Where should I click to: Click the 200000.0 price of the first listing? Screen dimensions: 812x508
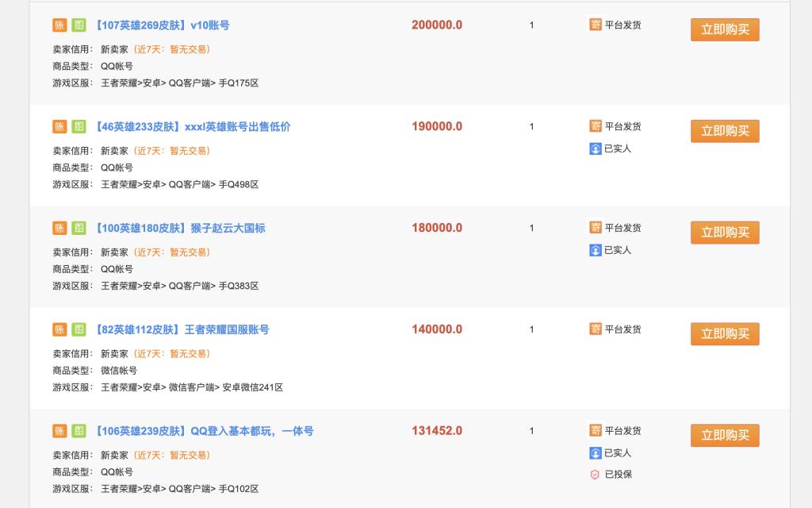pos(437,25)
